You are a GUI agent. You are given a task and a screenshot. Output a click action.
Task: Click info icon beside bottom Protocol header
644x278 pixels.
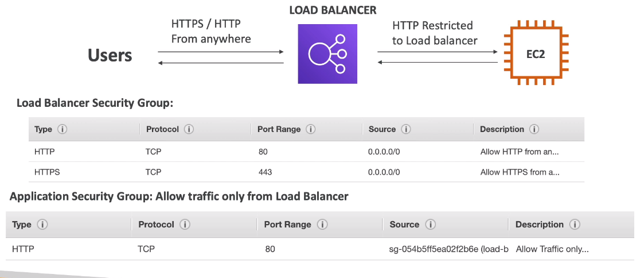[185, 225]
